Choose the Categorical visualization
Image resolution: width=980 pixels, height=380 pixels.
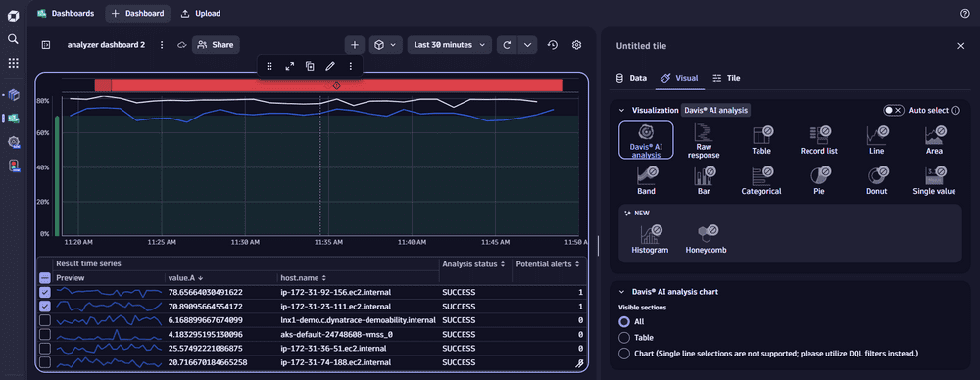[761, 180]
